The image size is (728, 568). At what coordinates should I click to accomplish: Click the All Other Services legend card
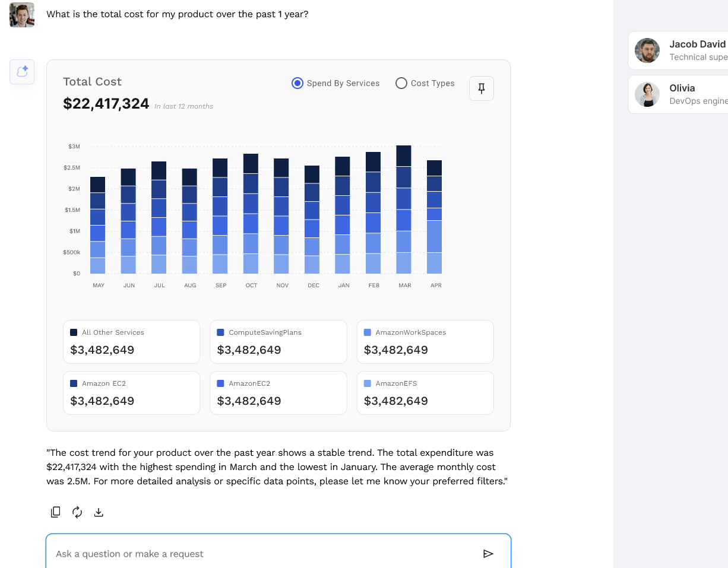click(131, 342)
